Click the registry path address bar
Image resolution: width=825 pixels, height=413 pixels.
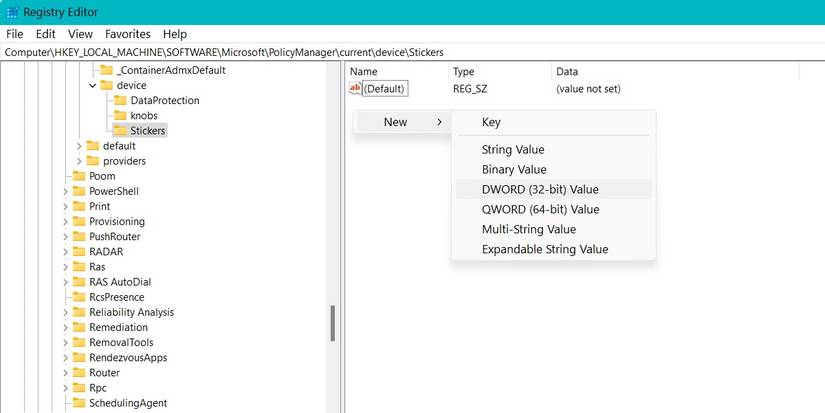click(412, 53)
